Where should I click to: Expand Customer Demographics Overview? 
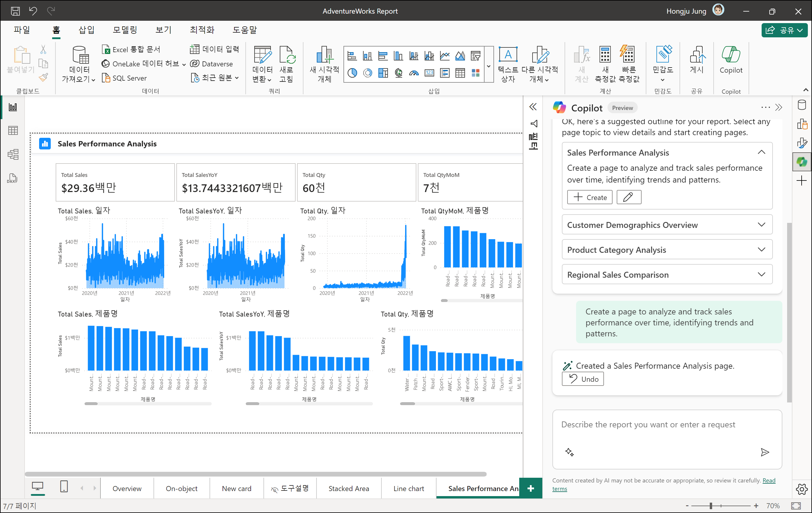click(761, 225)
